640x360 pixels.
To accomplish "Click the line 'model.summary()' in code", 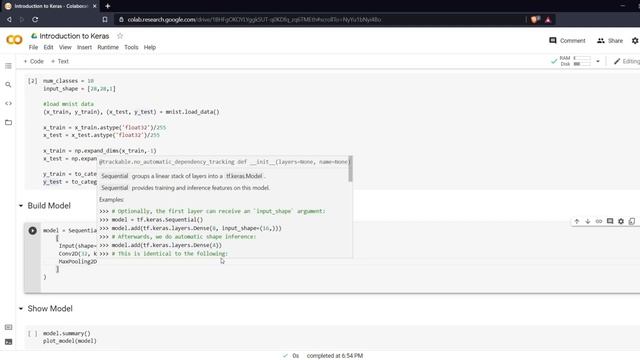I will tap(67, 333).
